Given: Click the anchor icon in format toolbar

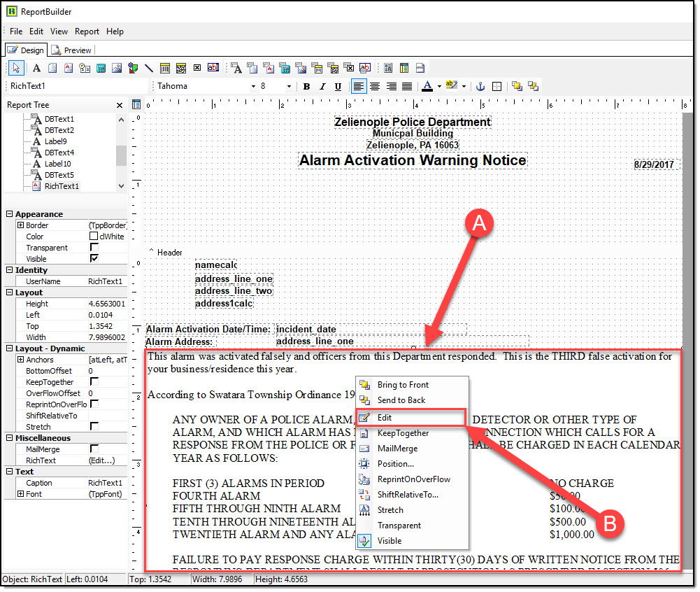Looking at the screenshot, I should (480, 87).
